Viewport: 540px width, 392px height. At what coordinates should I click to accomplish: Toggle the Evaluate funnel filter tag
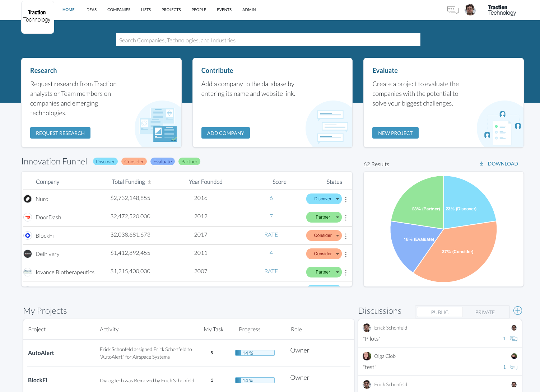(x=163, y=162)
